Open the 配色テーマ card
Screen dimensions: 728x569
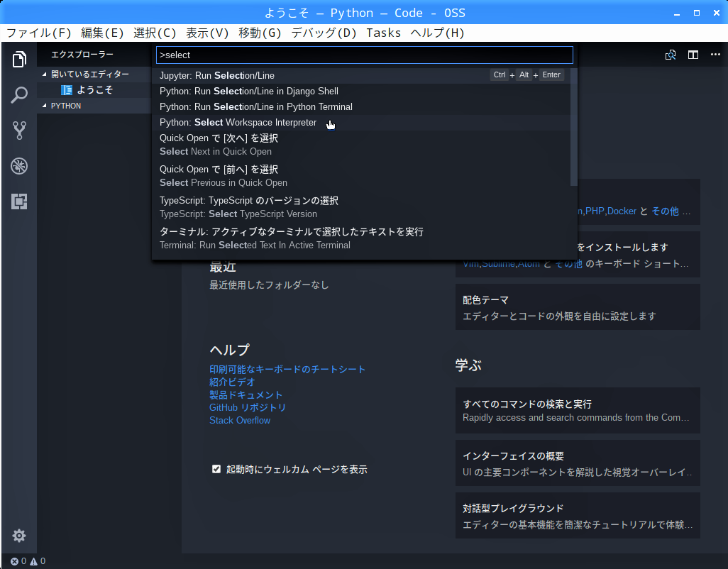click(578, 307)
